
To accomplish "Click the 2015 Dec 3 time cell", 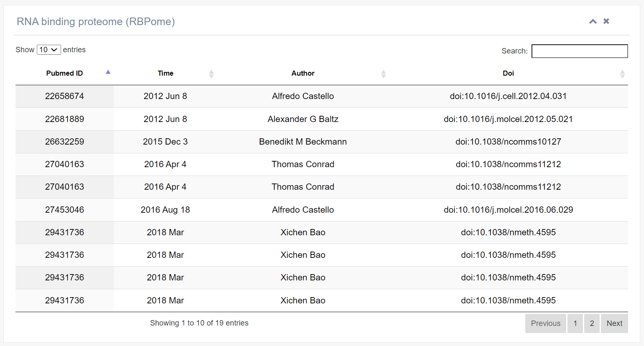I will click(165, 142).
